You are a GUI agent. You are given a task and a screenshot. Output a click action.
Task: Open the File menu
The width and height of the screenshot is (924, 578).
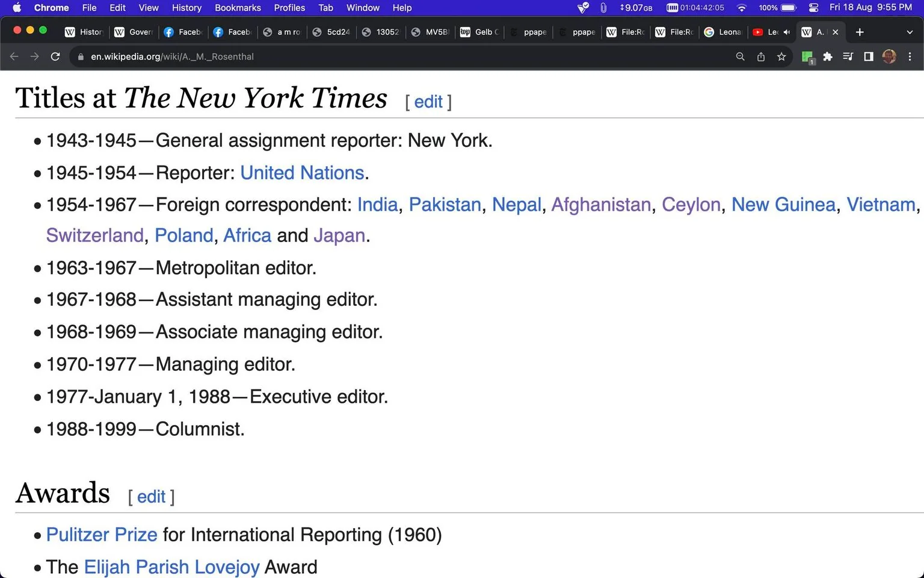click(89, 7)
